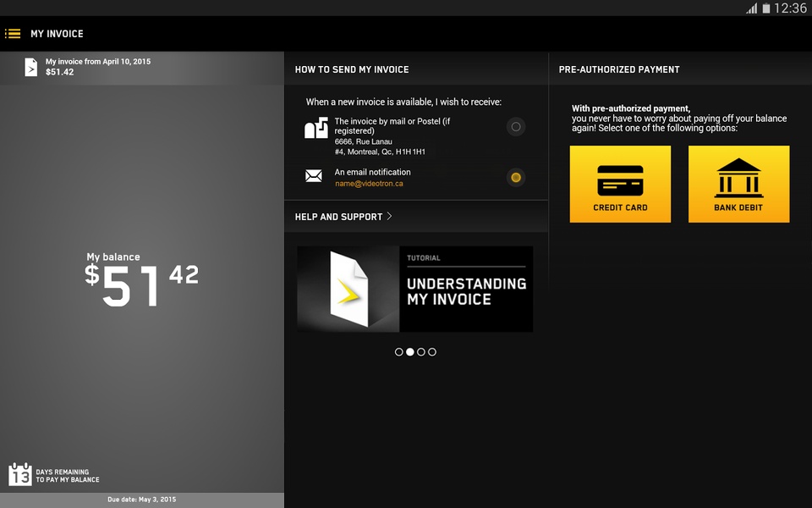Click the 12:36 clock
Viewport: 812px width, 508px height.
(790, 8)
